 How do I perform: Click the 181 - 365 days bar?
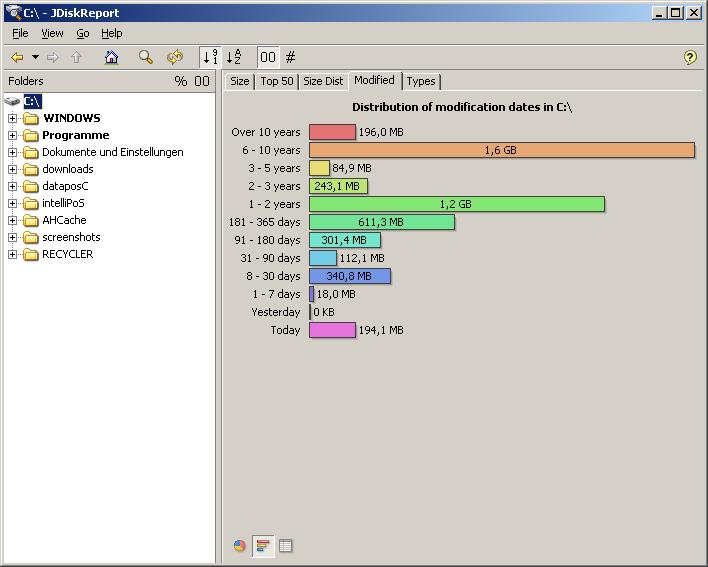click(x=382, y=222)
